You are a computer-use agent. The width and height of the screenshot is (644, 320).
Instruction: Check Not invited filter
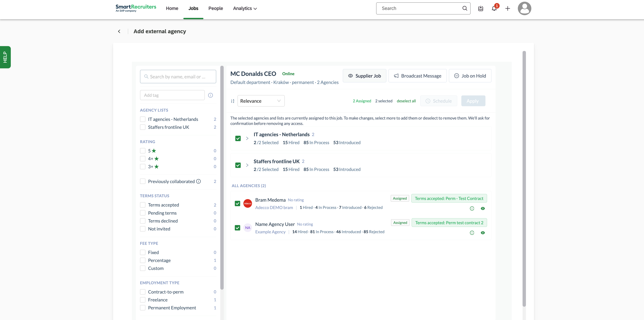tap(143, 229)
